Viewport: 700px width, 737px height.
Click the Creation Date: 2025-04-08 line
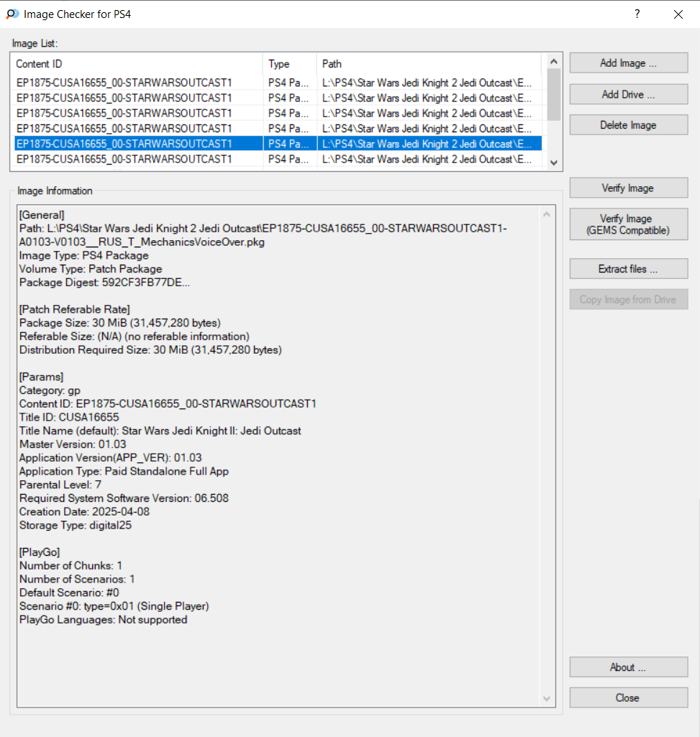point(84,512)
